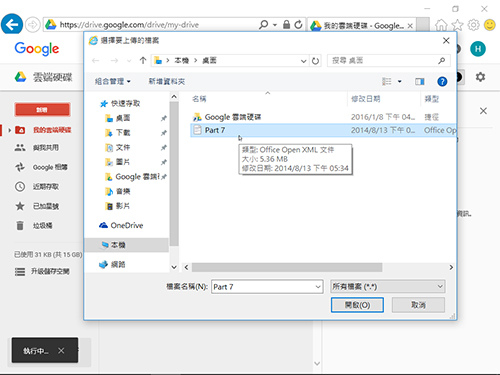Image resolution: width=500 pixels, height=375 pixels.
Task: Click the smiley feedback icon
Action: [490, 25]
